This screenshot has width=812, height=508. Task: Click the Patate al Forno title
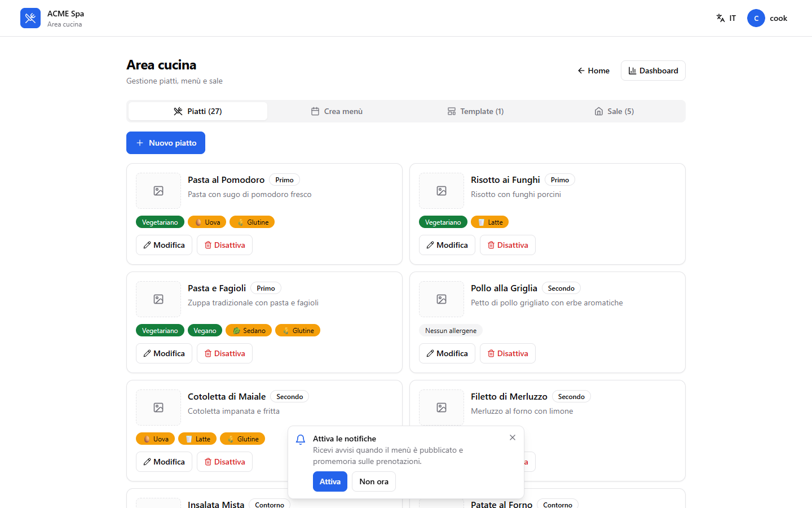501,504
